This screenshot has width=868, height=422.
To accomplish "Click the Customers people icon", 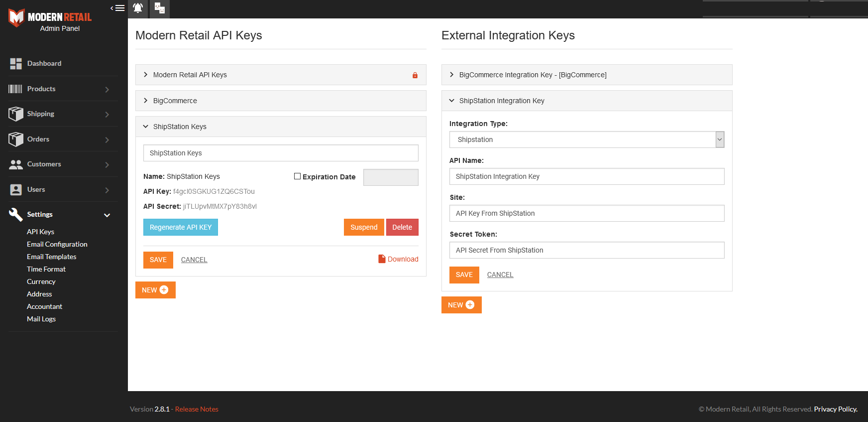I will pos(16,164).
